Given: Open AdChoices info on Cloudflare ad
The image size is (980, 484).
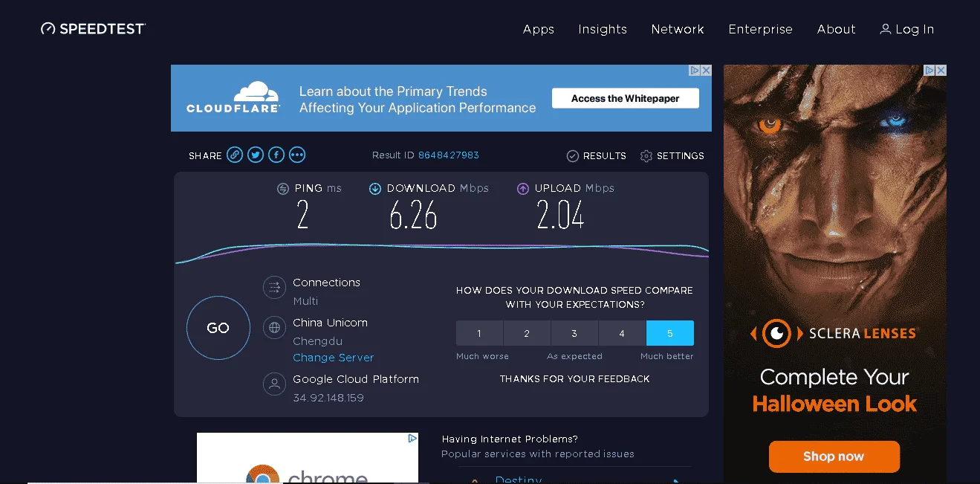Looking at the screenshot, I should [695, 71].
